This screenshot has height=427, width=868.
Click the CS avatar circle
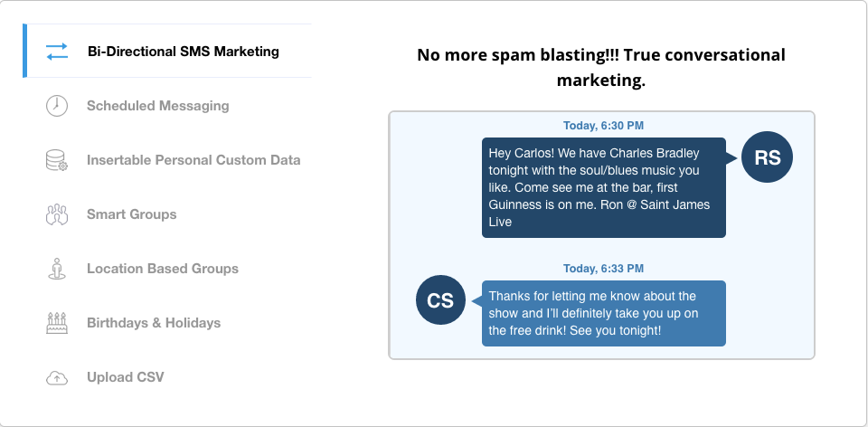tap(440, 299)
